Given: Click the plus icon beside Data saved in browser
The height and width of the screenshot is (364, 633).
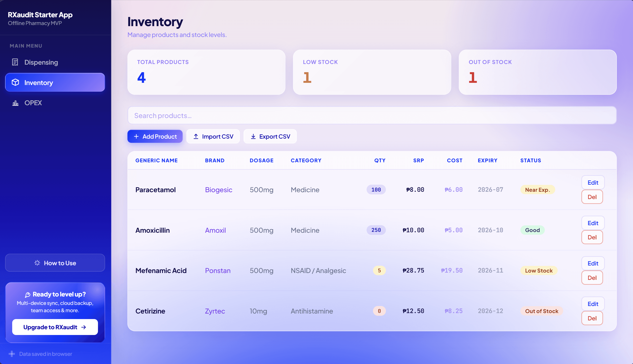Looking at the screenshot, I should [12, 354].
